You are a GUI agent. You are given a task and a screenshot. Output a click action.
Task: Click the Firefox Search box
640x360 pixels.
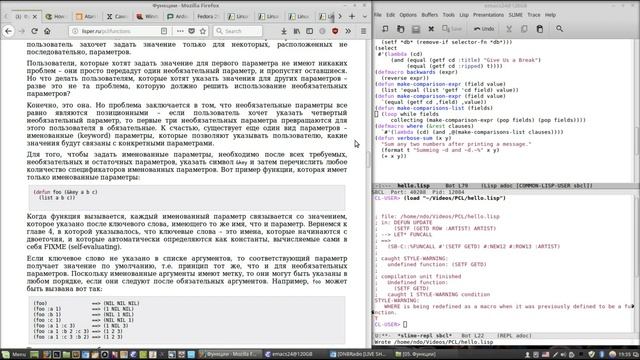(238, 31)
